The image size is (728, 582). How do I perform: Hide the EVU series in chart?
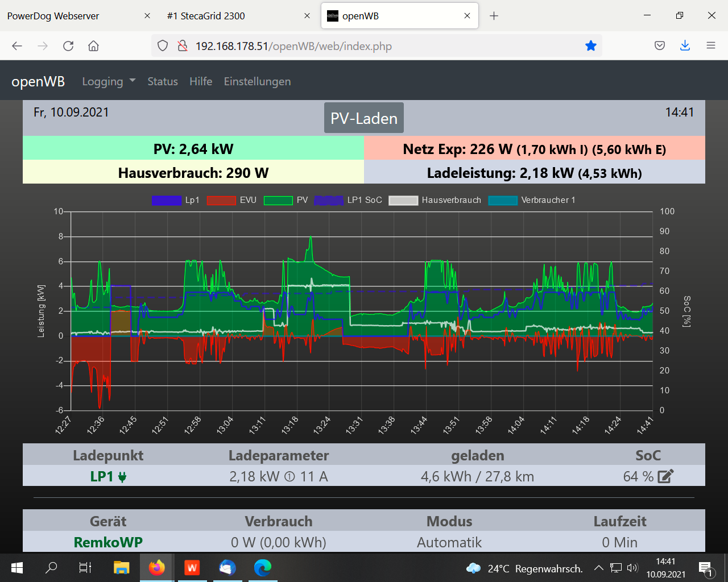coord(231,200)
